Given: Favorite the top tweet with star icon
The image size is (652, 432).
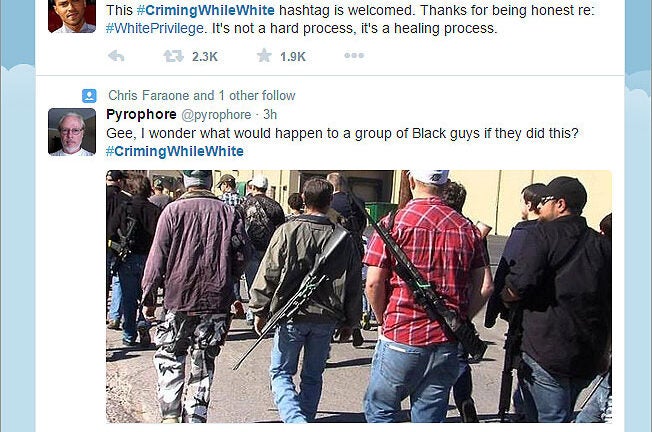Looking at the screenshot, I should click(x=264, y=55).
